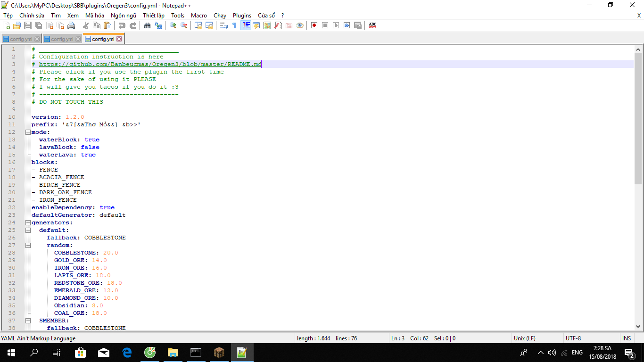Create a new document from the toolbar
This screenshot has width=644, height=362.
coord(6,25)
